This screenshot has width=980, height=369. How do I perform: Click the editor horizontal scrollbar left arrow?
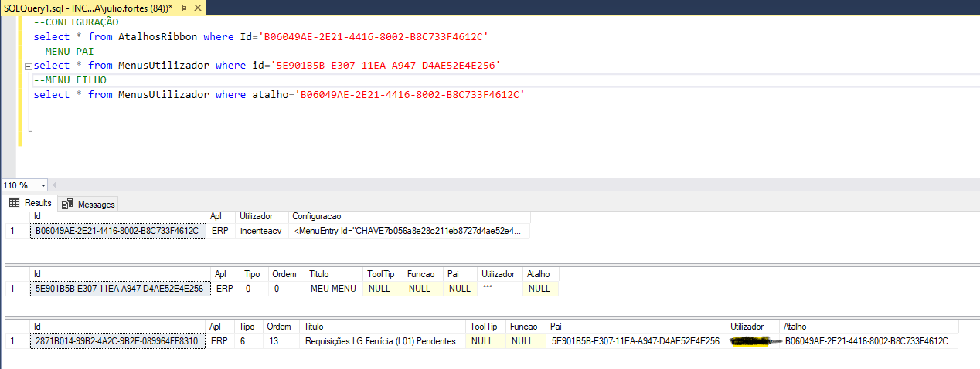(55, 185)
